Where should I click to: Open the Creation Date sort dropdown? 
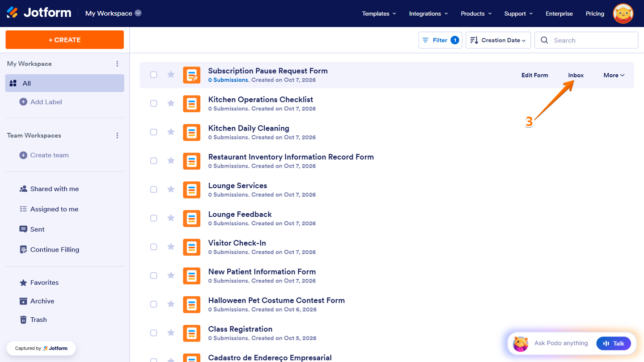498,40
